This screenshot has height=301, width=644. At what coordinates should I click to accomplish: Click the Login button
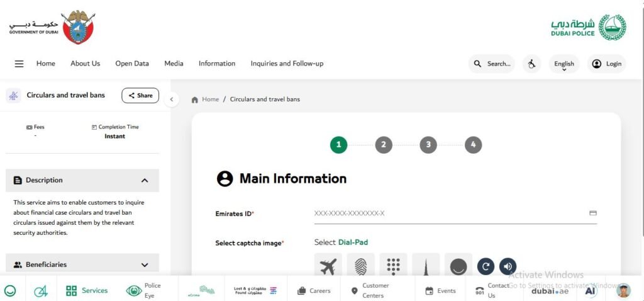(607, 64)
